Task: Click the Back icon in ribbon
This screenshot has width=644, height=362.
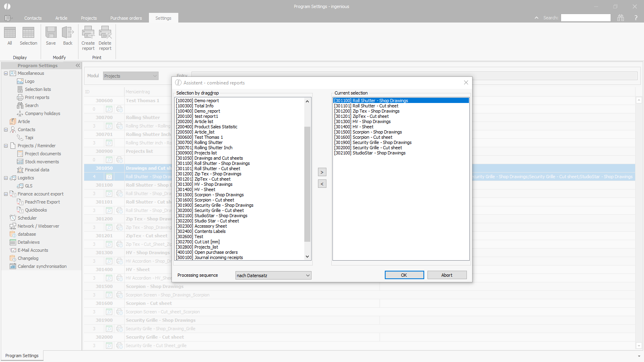Action: [x=68, y=33]
